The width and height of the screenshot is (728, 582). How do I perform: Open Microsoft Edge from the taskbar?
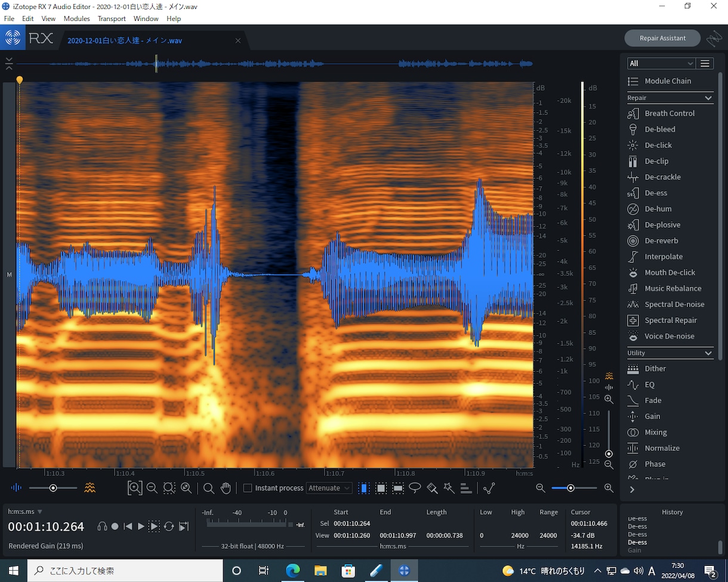(x=292, y=571)
